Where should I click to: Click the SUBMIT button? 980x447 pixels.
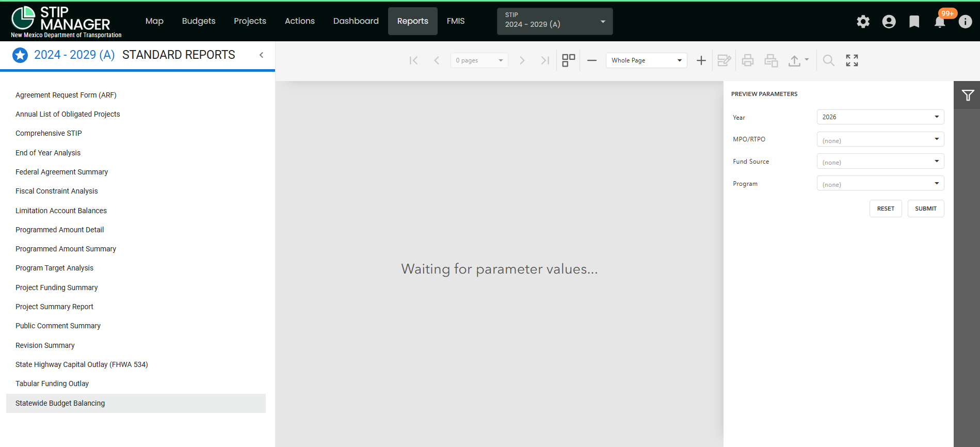(926, 209)
